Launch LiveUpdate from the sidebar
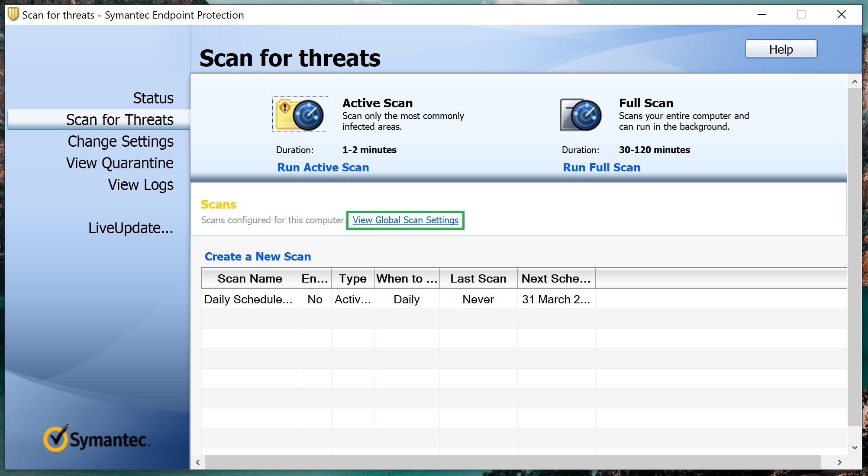Image resolution: width=868 pixels, height=476 pixels. (130, 228)
